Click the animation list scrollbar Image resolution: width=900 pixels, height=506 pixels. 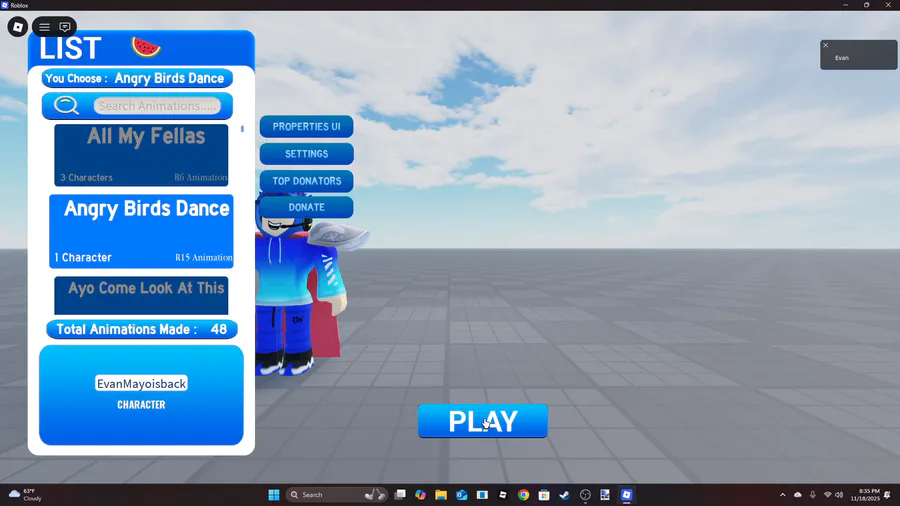tap(242, 129)
